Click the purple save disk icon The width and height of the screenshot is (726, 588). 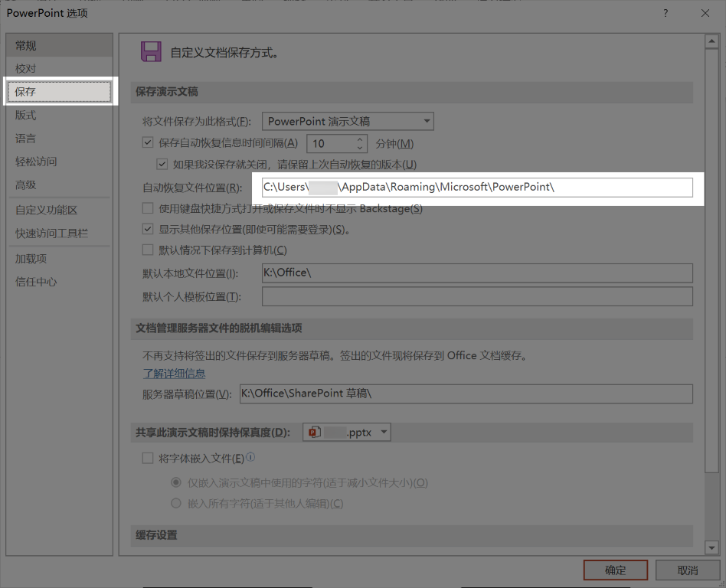[x=151, y=52]
